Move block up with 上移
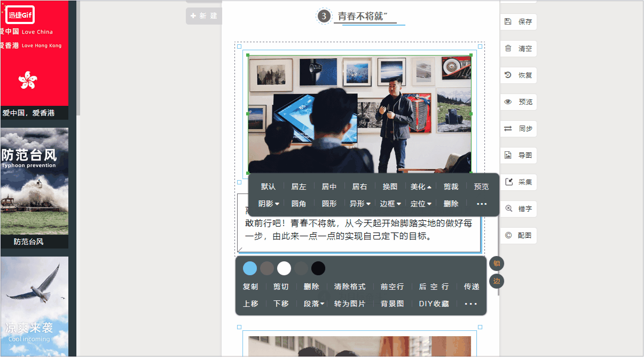The image size is (644, 357). point(250,304)
